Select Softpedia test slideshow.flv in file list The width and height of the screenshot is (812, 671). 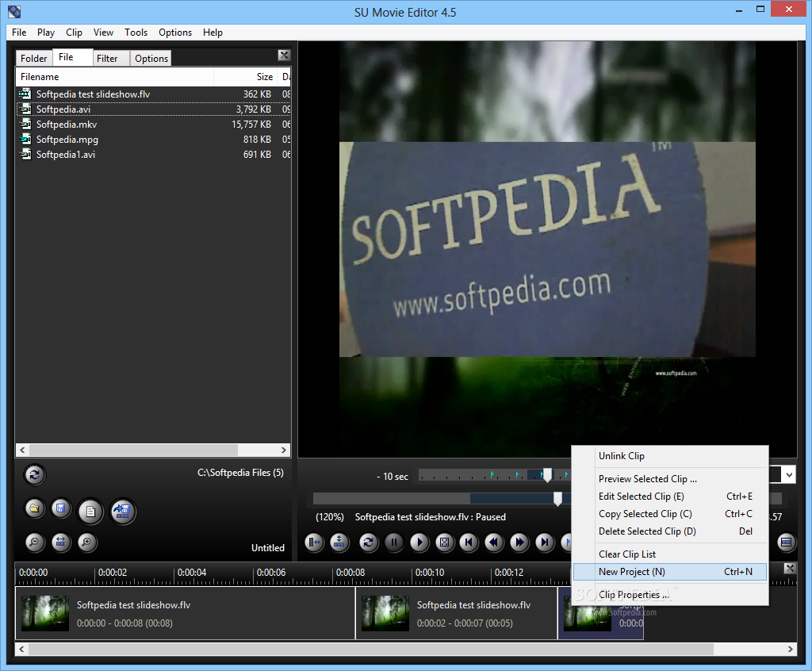pyautogui.click(x=153, y=94)
